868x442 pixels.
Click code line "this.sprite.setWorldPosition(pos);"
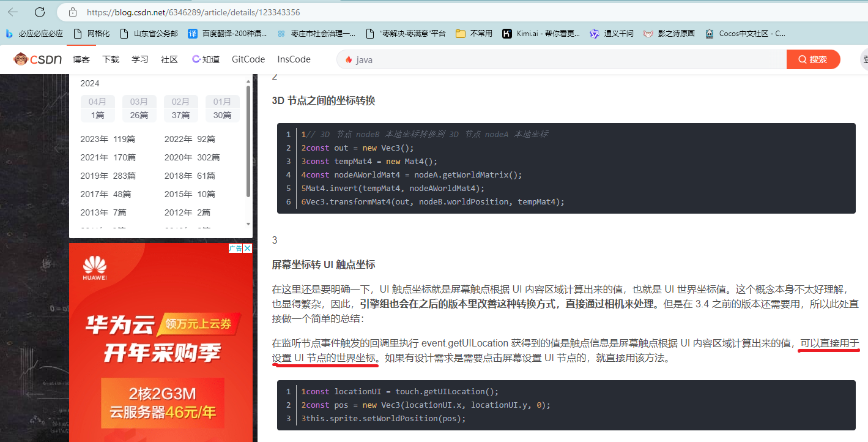(x=384, y=418)
